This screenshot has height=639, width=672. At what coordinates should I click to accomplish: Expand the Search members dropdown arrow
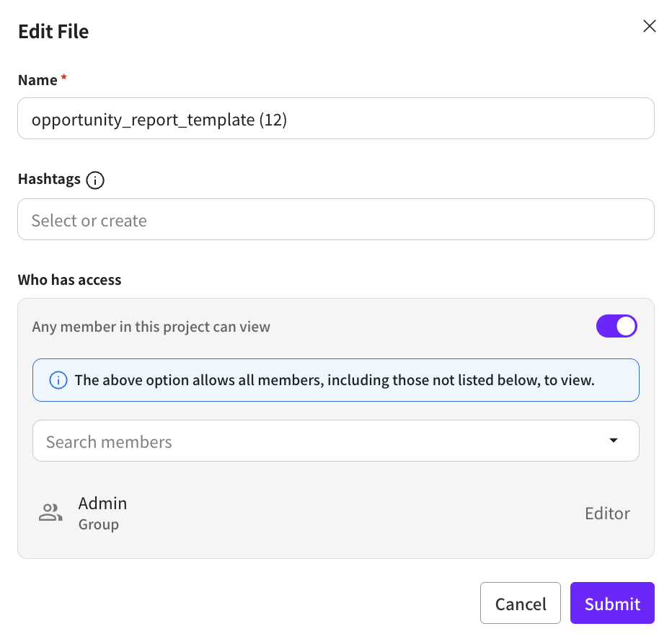point(614,441)
